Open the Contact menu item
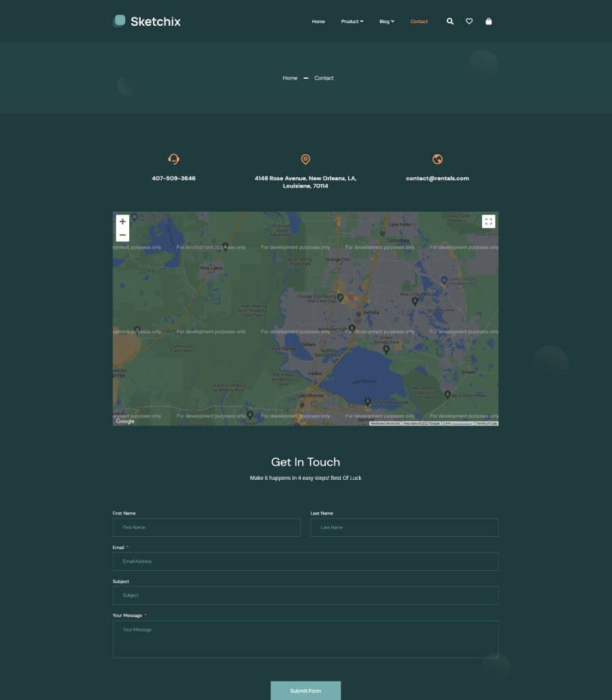Screen dimensions: 612x700 (419, 21)
